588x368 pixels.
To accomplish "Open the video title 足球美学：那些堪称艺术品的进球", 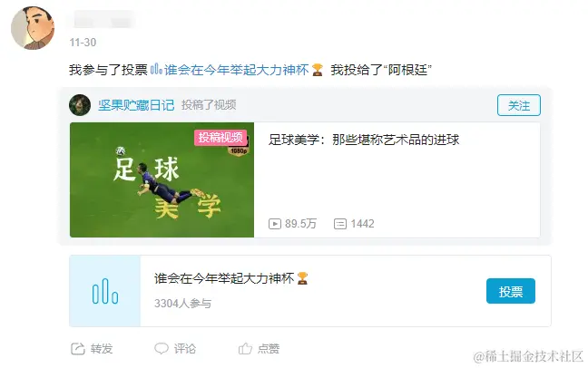I will [364, 140].
